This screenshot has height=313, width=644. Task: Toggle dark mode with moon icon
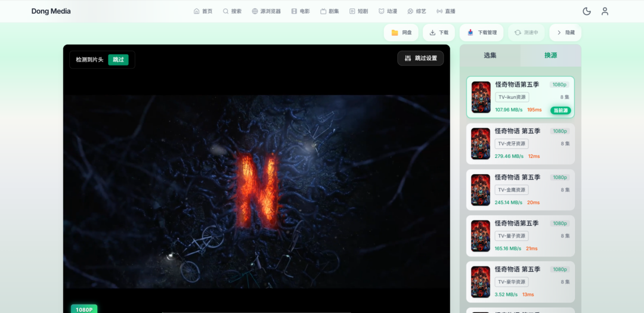pyautogui.click(x=587, y=11)
